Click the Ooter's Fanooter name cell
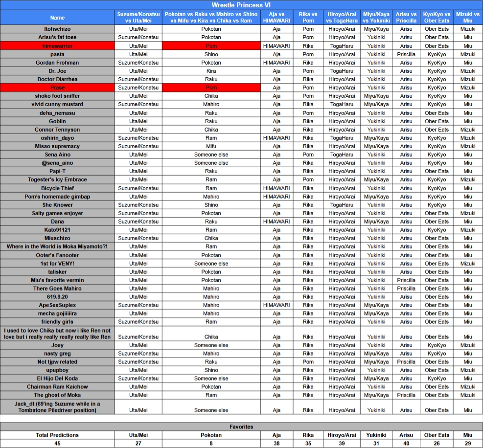This screenshot has height=448, width=483. pyautogui.click(x=57, y=255)
